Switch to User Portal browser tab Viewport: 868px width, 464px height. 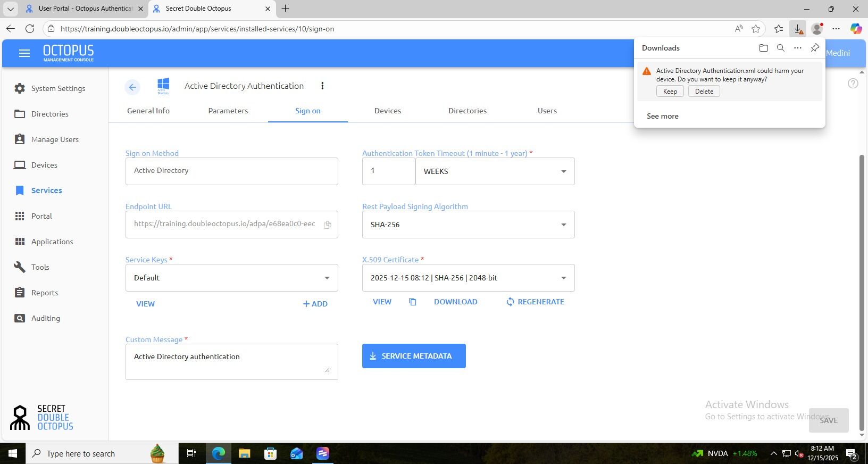click(84, 9)
